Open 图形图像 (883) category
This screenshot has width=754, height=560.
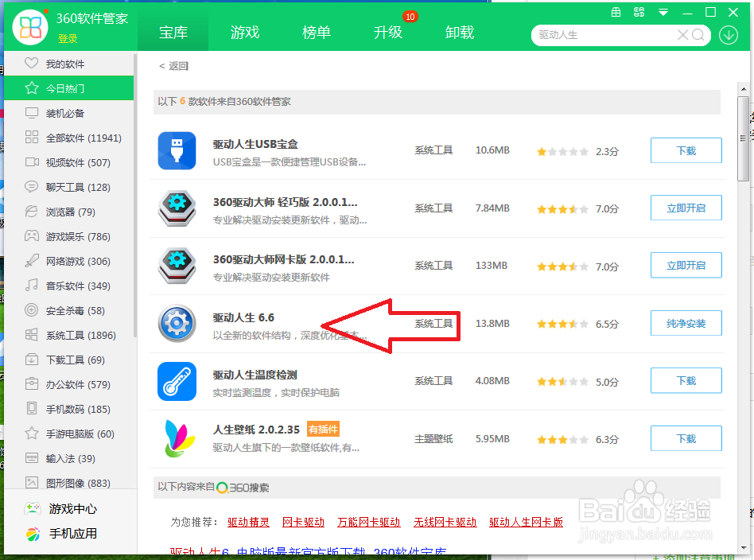[x=68, y=483]
